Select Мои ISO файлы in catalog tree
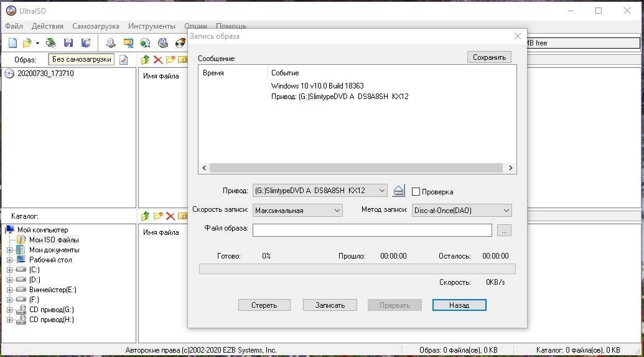644x357 pixels. coord(54,240)
